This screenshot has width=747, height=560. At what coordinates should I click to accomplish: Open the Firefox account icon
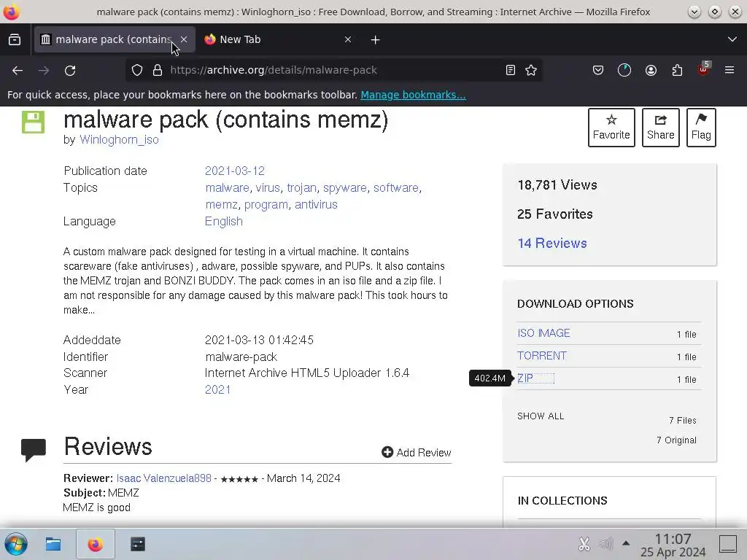(651, 71)
